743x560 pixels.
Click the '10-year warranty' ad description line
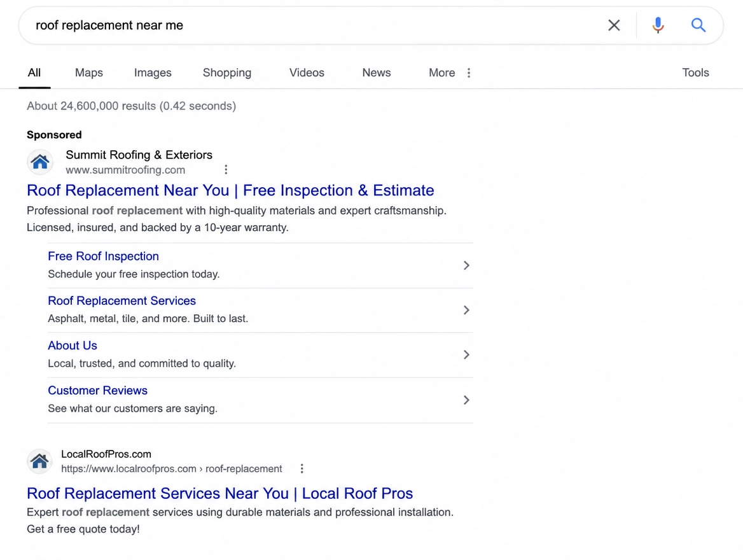[x=157, y=228]
